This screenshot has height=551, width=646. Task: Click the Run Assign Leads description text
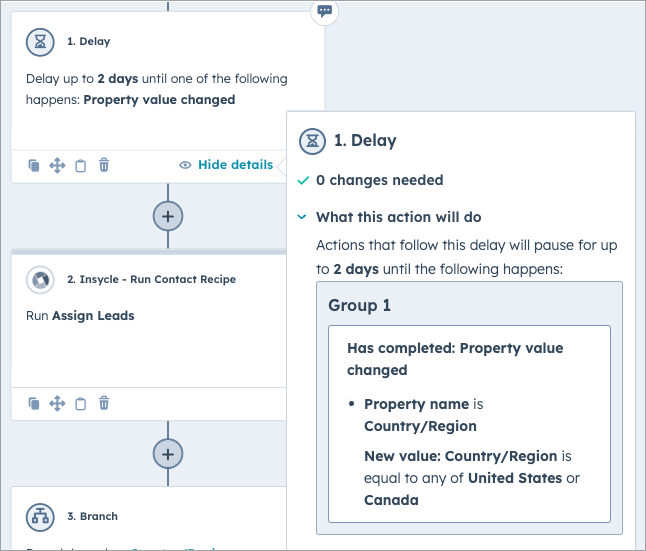click(x=80, y=316)
